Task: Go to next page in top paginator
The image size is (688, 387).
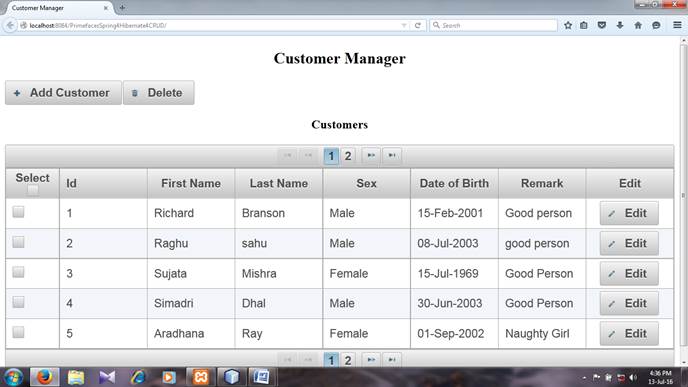Action: click(x=371, y=155)
